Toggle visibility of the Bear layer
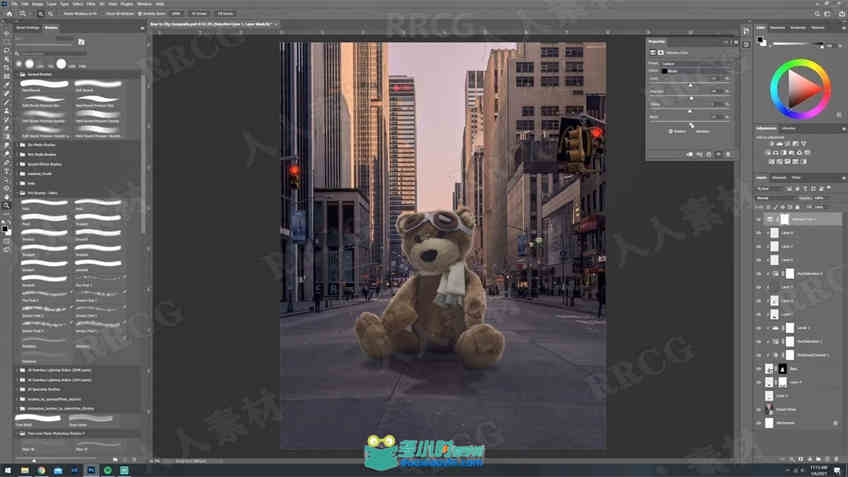Viewport: 848px width, 477px height. (759, 369)
